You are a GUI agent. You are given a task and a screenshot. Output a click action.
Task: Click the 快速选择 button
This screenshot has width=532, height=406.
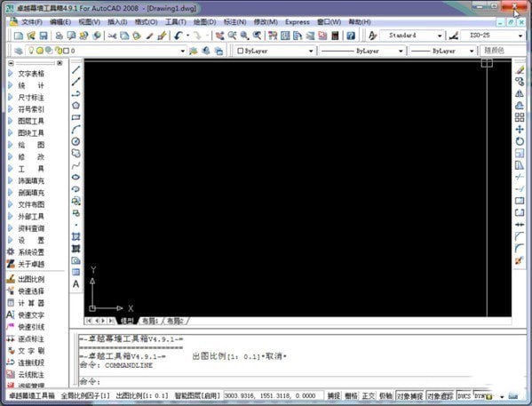pos(26,291)
